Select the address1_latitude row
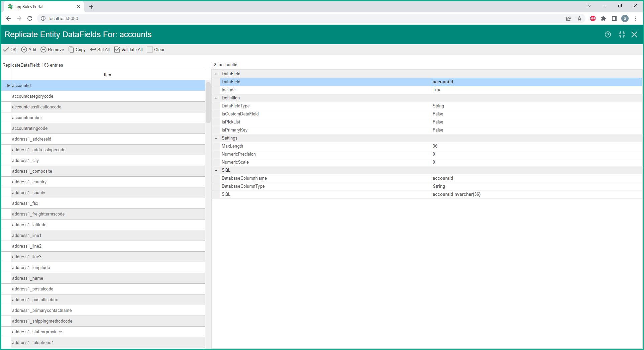 [x=103, y=225]
